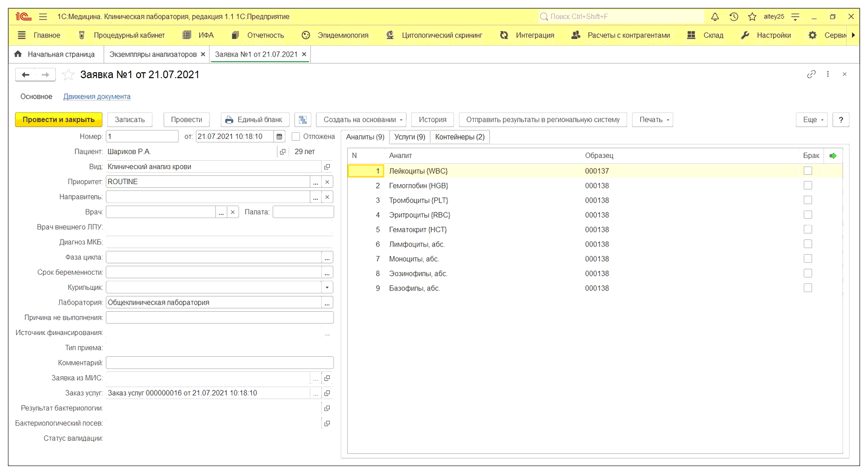Close the Заявка №1 tab
The image size is (868, 474).
[x=304, y=54]
